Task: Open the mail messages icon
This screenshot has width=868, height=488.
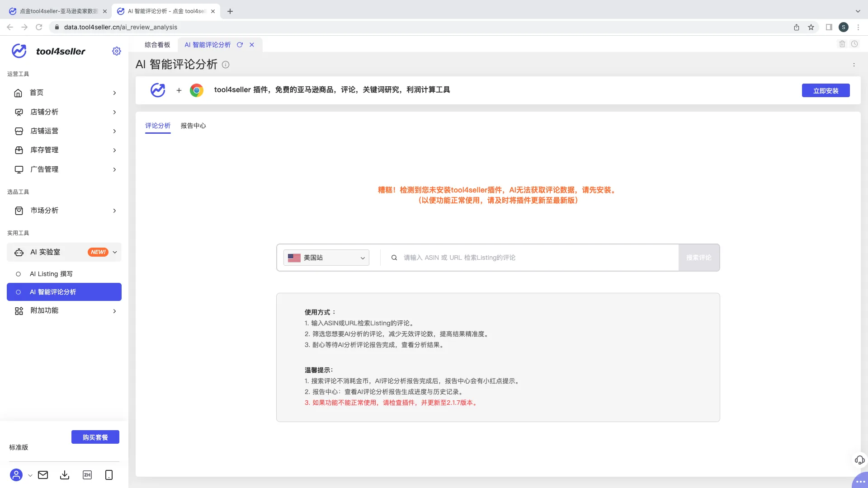Action: 43,475
